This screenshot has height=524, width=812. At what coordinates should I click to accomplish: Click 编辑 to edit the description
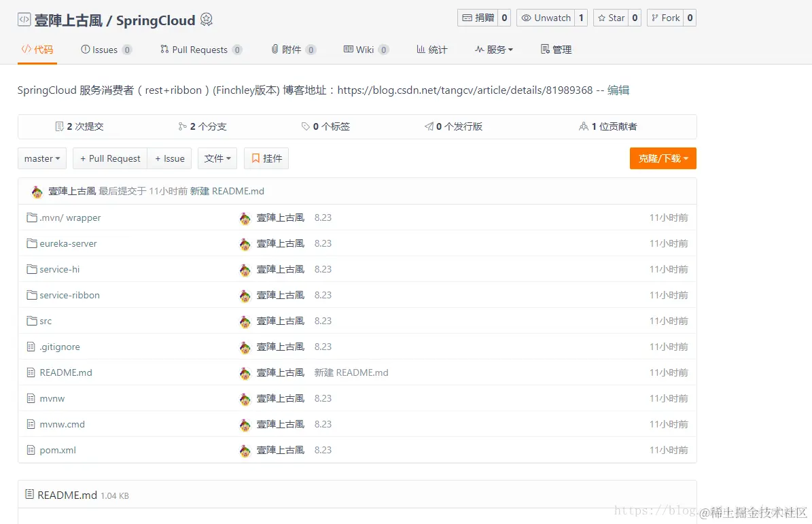618,90
